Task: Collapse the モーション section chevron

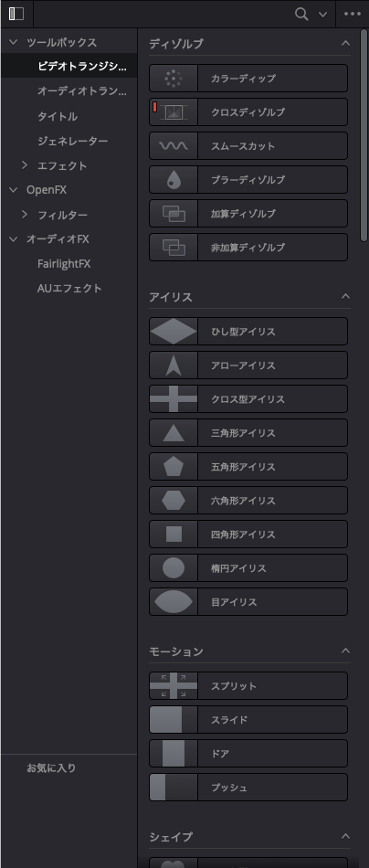Action: click(346, 651)
